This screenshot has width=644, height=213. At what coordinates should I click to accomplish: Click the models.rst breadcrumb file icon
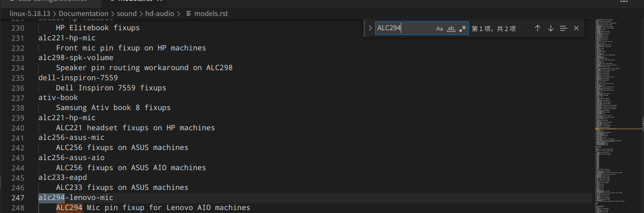click(189, 13)
